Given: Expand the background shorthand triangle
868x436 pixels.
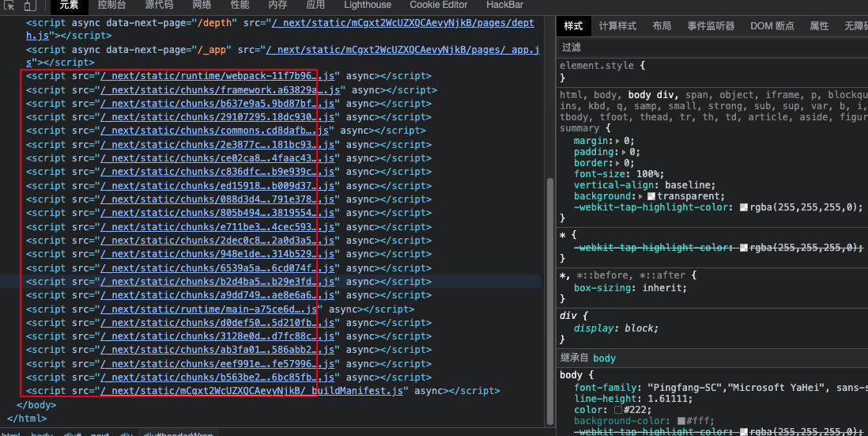Looking at the screenshot, I should (640, 196).
